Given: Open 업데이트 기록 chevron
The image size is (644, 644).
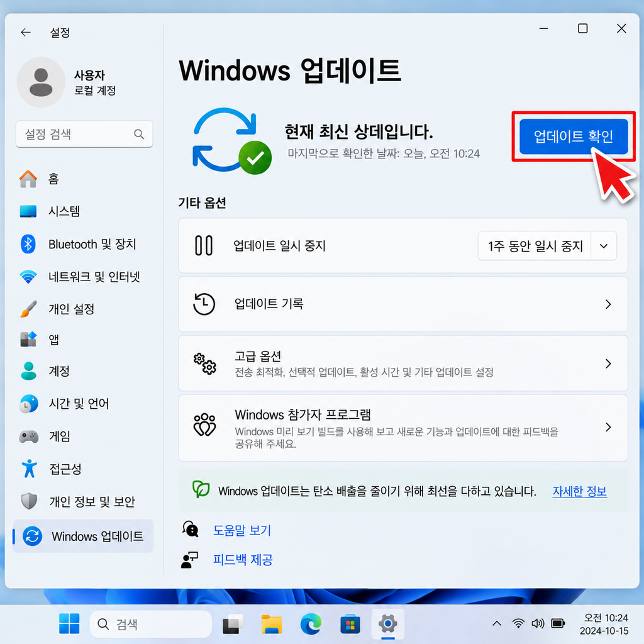Looking at the screenshot, I should point(608,304).
